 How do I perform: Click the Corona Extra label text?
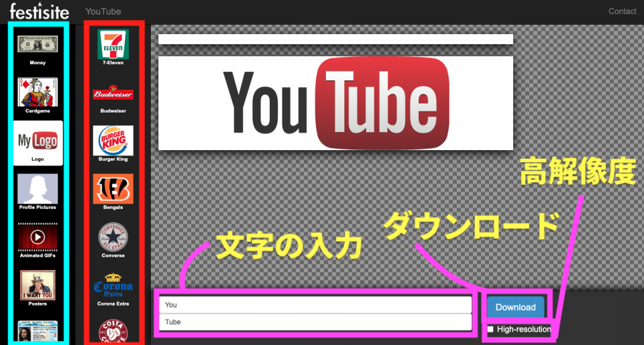click(113, 304)
